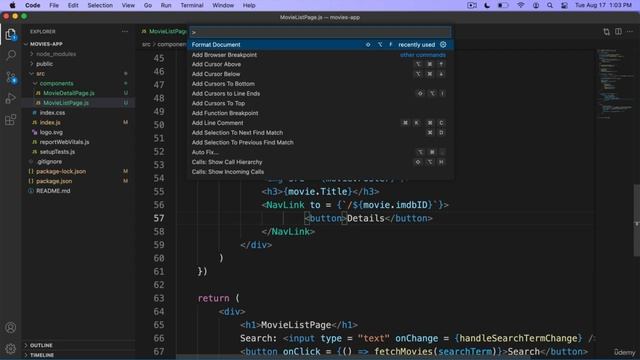Run Add Selection To Previous Find Match
640x360 pixels.
point(320,142)
